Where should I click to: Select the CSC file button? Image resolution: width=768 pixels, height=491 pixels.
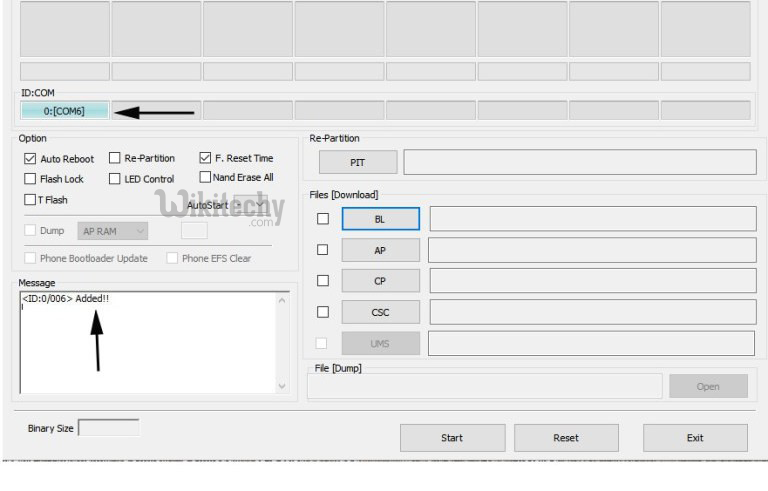click(x=380, y=312)
